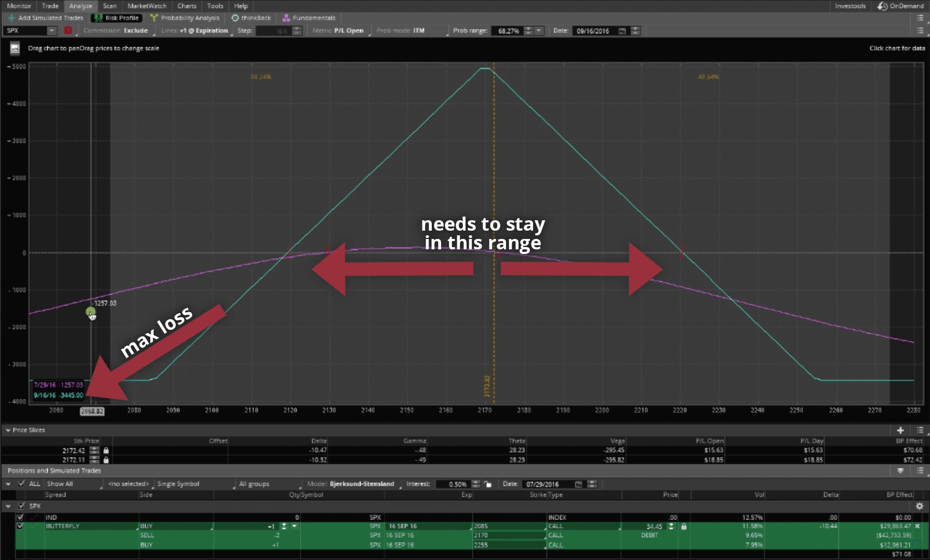Adjust BUTTERFLY quantity stepper

[284, 526]
